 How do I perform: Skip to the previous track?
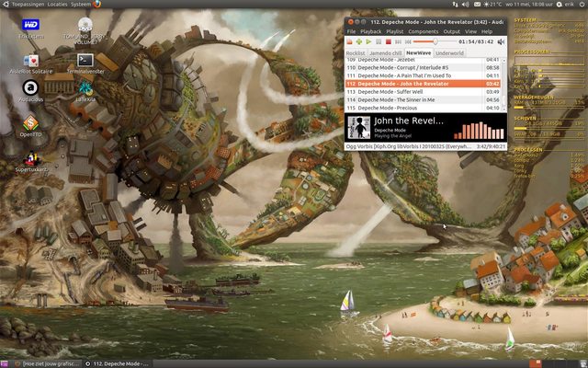(x=398, y=41)
